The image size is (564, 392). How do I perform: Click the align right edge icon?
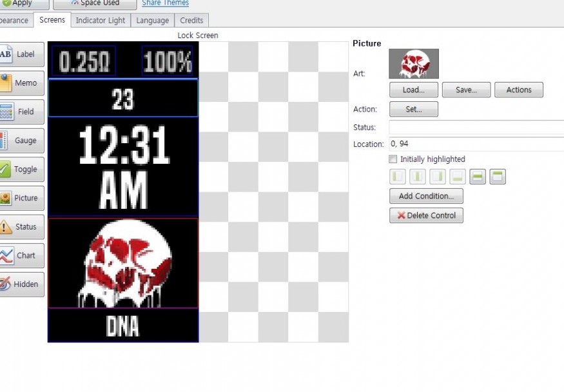[438, 177]
